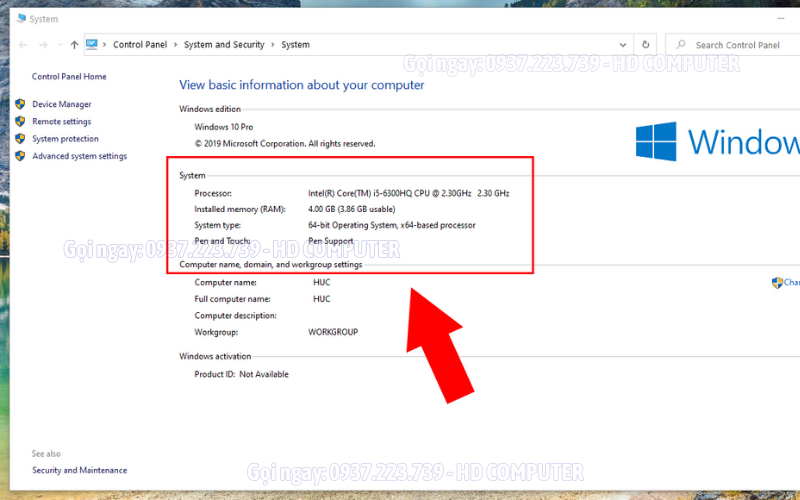Click the Windows 10 logo
The height and width of the screenshot is (500, 800).
(x=717, y=141)
